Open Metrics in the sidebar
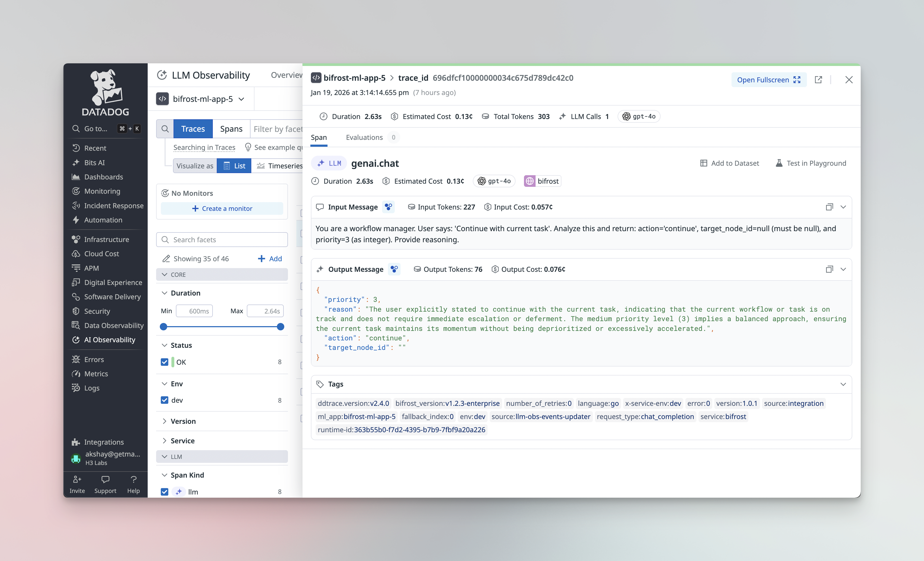Viewport: 924px width, 561px height. click(x=96, y=374)
